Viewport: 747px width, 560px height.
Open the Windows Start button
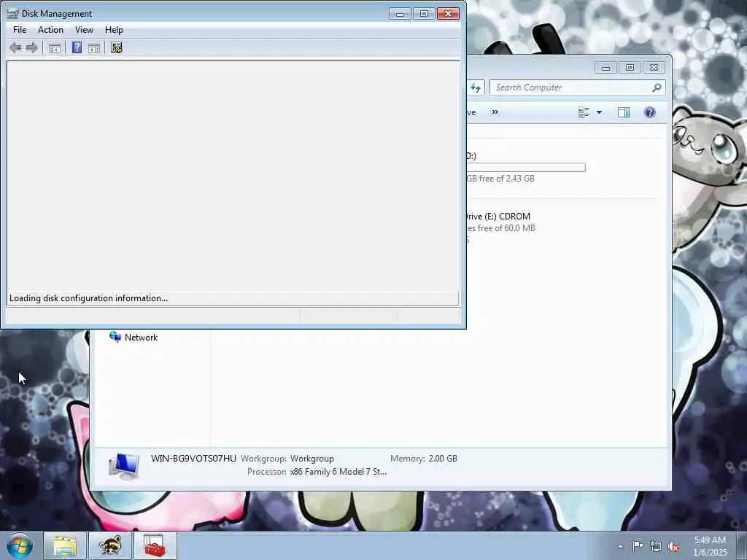click(20, 545)
